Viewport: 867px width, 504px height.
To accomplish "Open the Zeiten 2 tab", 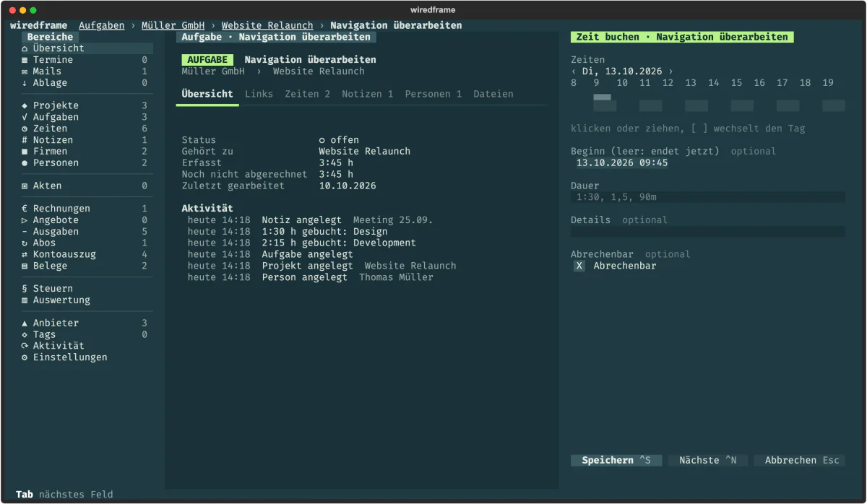I will [x=307, y=94].
